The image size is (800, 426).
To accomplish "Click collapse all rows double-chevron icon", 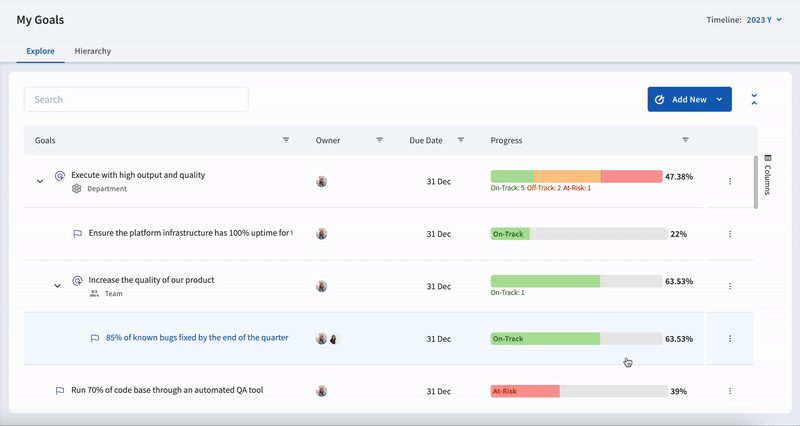I will tap(754, 99).
